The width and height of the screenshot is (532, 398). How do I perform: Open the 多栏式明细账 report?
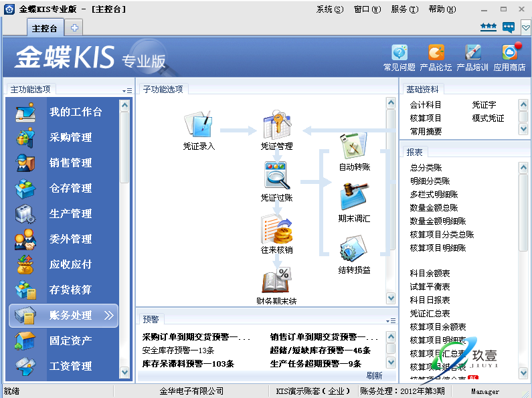click(434, 194)
